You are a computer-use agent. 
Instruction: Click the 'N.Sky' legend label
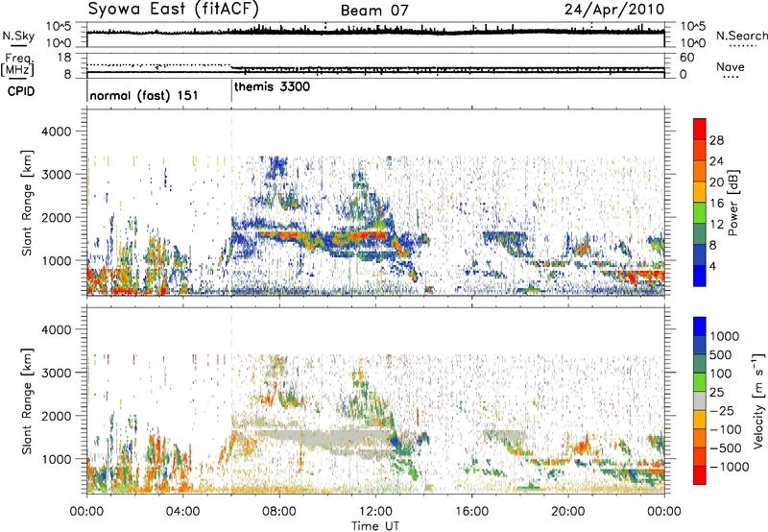[18, 36]
